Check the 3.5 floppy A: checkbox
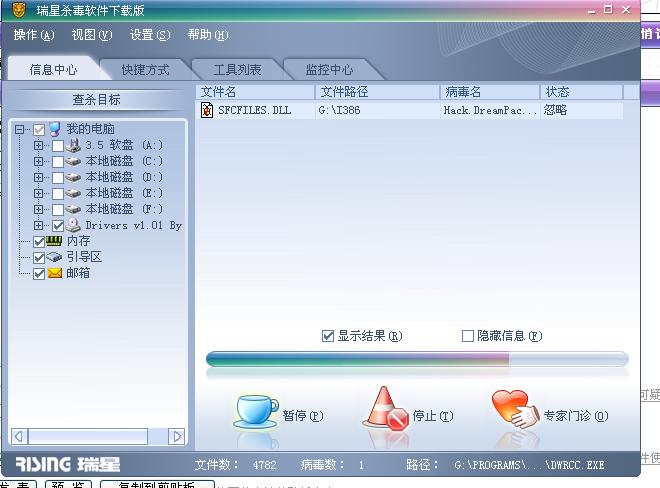The width and height of the screenshot is (660, 488). [x=58, y=146]
